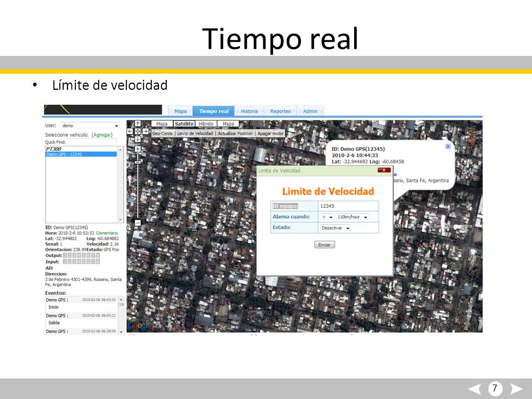Toggle Input indicator 1
Screen dimensions: 532x399
point(65,262)
